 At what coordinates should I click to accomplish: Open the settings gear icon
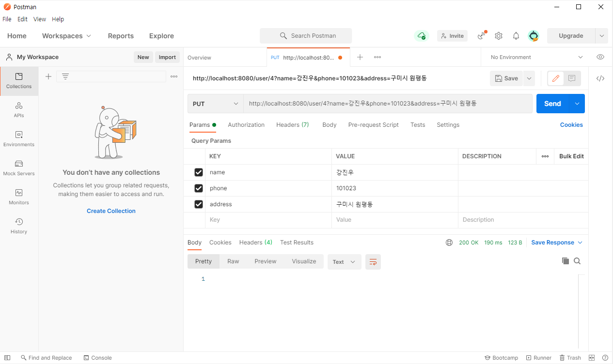pos(499,36)
